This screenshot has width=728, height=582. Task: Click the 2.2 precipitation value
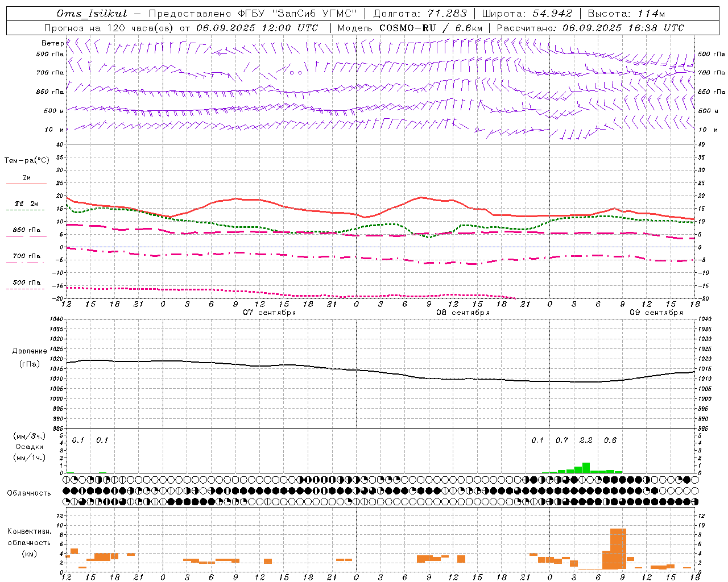coord(586,440)
